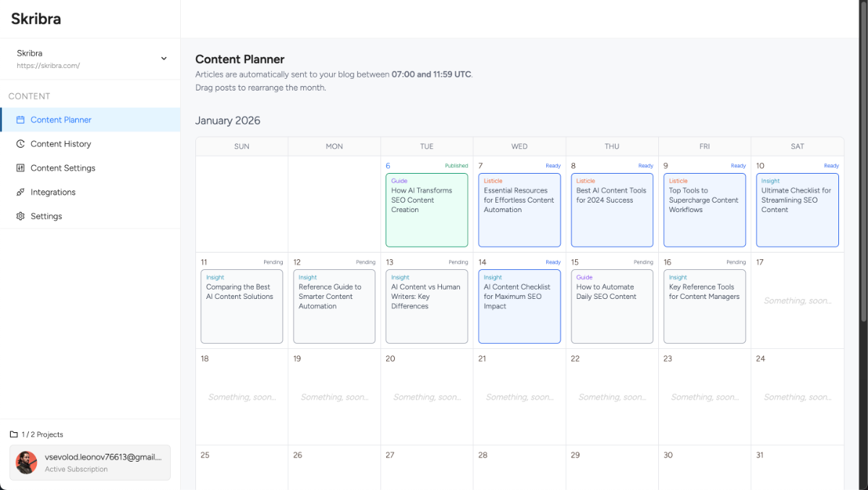
Task: Open the Integrations menu item
Action: [x=53, y=193]
